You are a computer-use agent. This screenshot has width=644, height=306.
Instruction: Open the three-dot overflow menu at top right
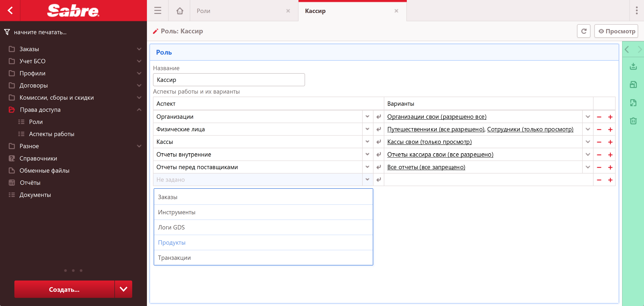pos(637,11)
